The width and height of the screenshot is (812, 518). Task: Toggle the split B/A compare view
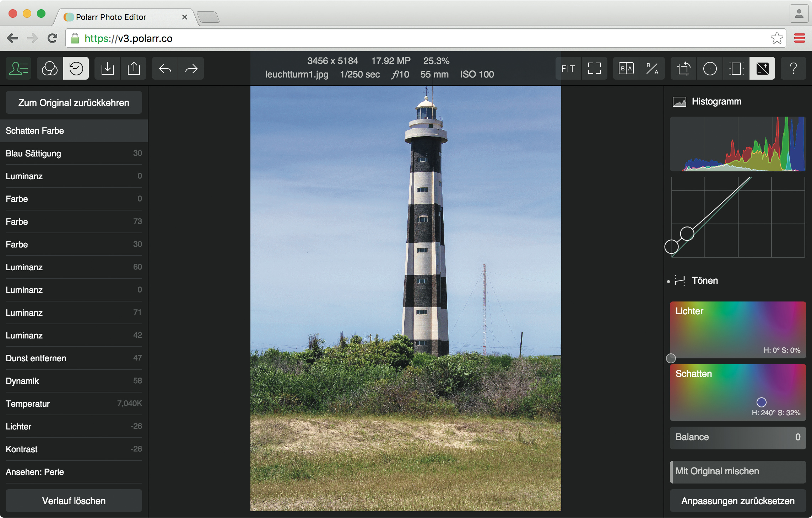point(652,68)
